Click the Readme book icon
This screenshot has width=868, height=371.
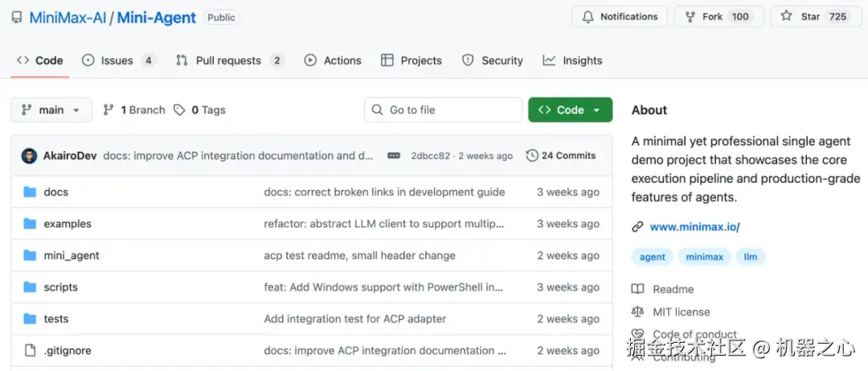click(x=637, y=289)
